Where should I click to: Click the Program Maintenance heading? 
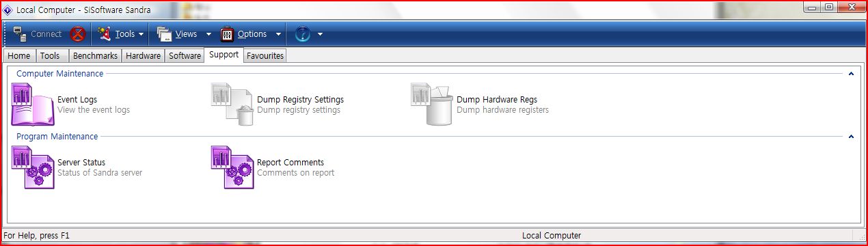(57, 137)
